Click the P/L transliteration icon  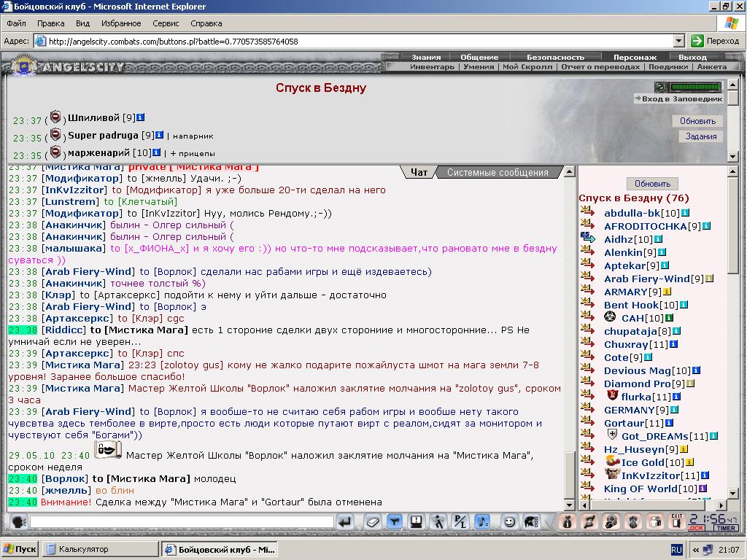pos(460,522)
